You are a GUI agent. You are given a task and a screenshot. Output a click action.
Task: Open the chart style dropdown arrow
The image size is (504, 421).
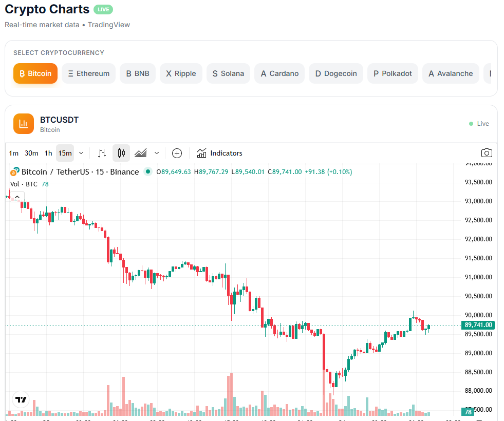pos(157,153)
